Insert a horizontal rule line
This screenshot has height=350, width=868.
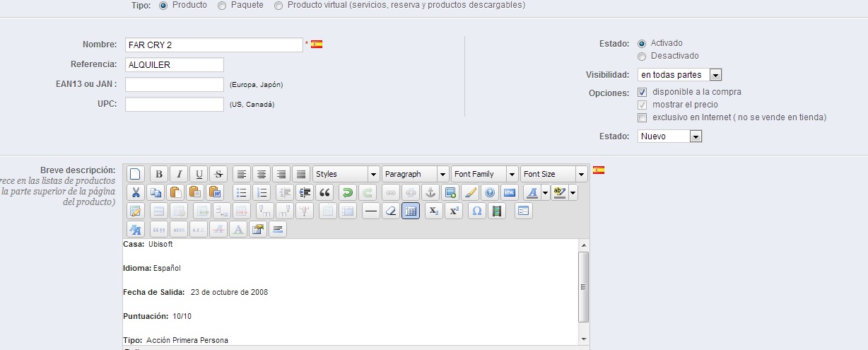tap(370, 211)
